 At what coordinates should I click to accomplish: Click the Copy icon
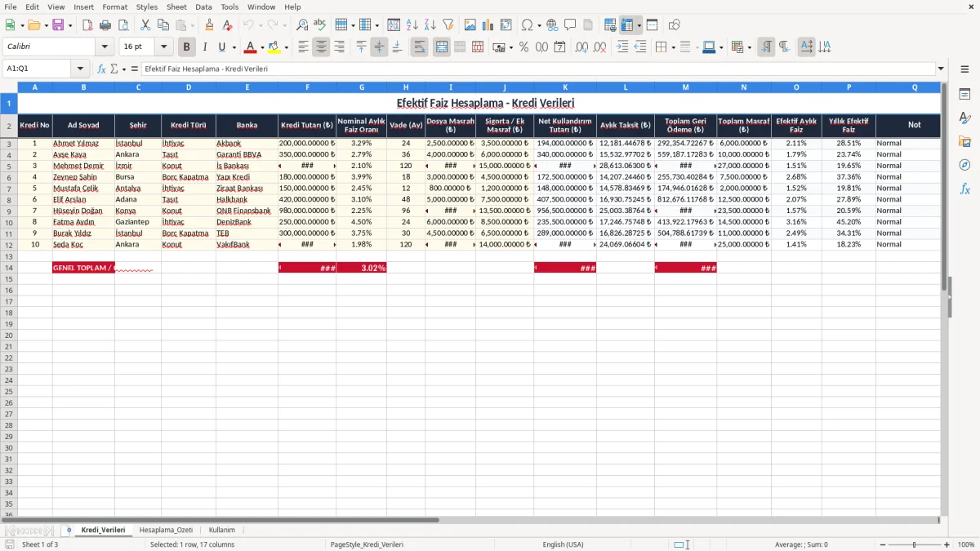163,25
